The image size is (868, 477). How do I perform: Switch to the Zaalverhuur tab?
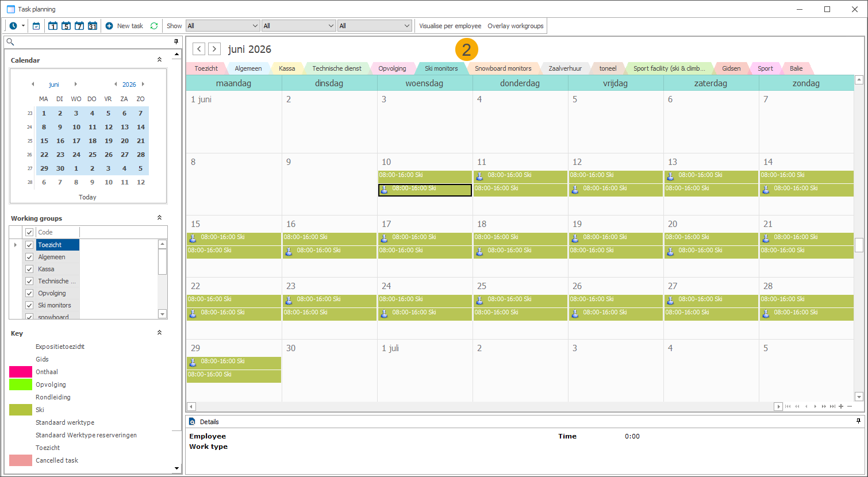[565, 68]
